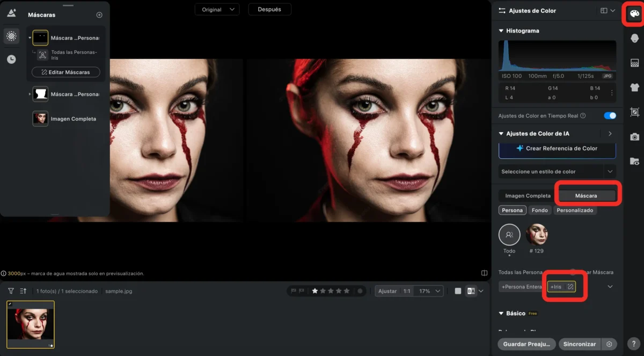Click the help icon next to Tiempo Real
The width and height of the screenshot is (644, 356).
[583, 115]
